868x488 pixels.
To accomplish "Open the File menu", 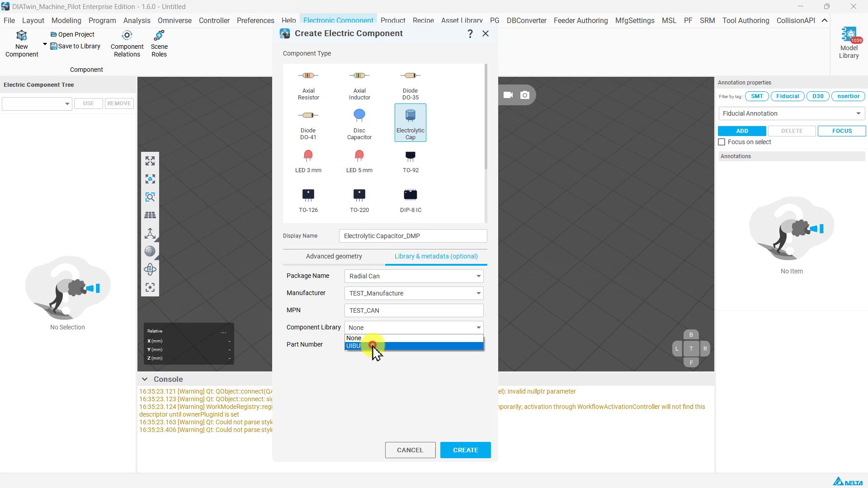I will 9,20.
